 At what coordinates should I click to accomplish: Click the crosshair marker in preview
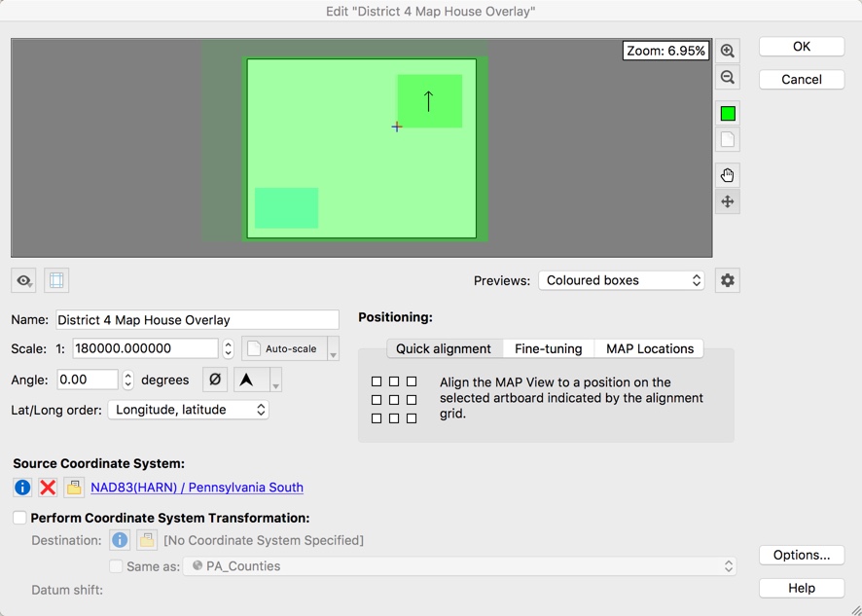(x=397, y=127)
